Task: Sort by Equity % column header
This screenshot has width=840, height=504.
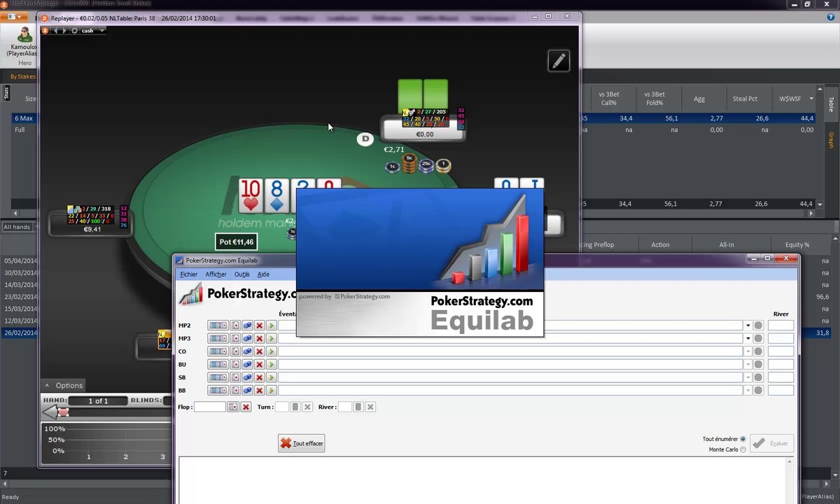Action: coord(797,245)
